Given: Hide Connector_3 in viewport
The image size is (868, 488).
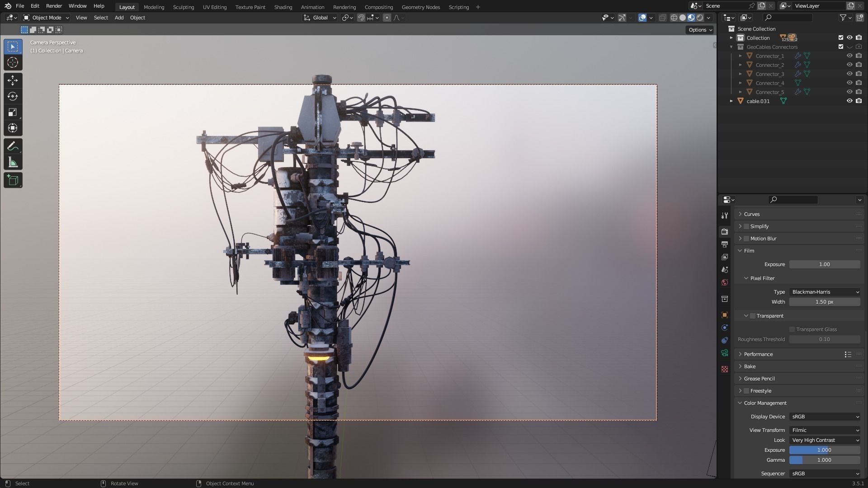Looking at the screenshot, I should coord(849,74).
